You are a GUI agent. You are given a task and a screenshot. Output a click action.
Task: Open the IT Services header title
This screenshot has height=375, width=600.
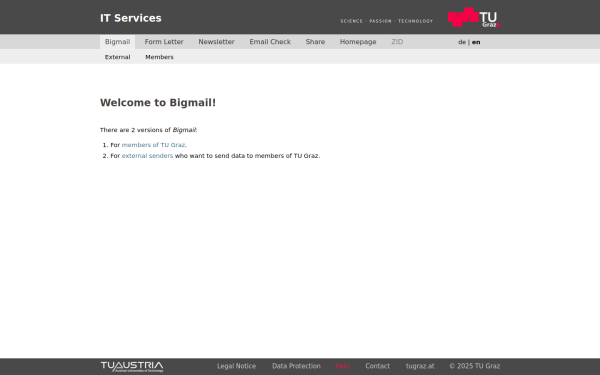click(131, 18)
